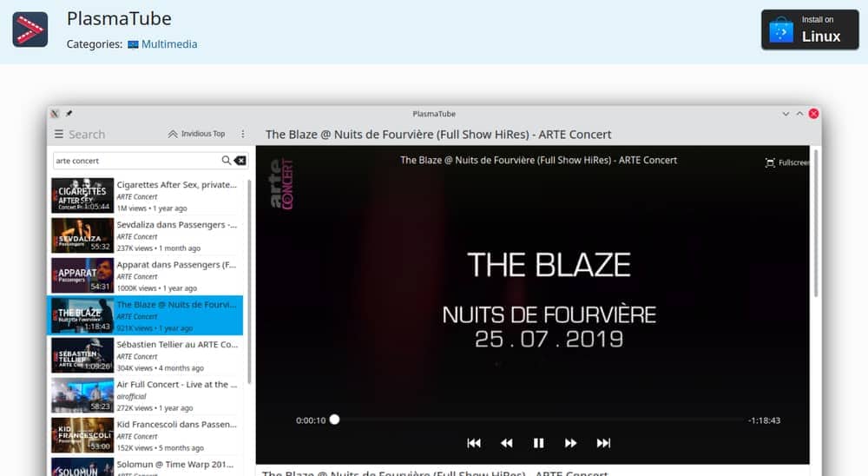Maximize the PlasmaTube window
This screenshot has height=476, width=868.
click(800, 114)
